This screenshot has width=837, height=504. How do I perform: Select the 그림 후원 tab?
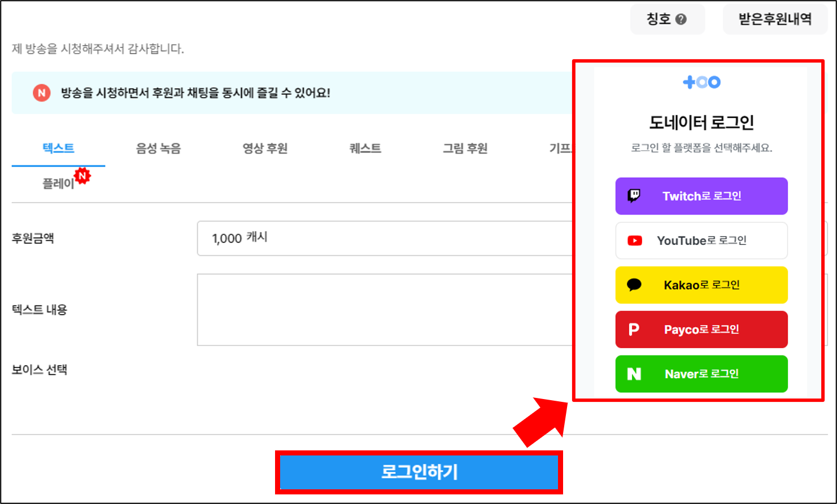(x=465, y=148)
